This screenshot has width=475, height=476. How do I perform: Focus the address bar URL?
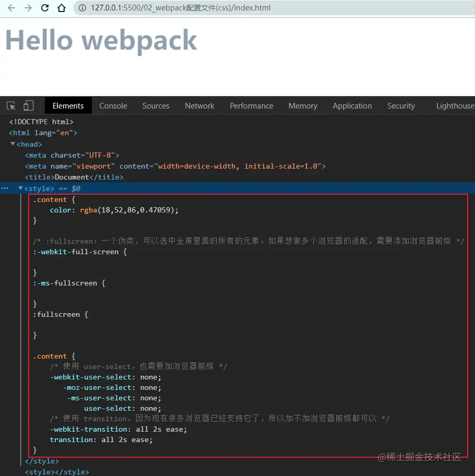[180, 8]
